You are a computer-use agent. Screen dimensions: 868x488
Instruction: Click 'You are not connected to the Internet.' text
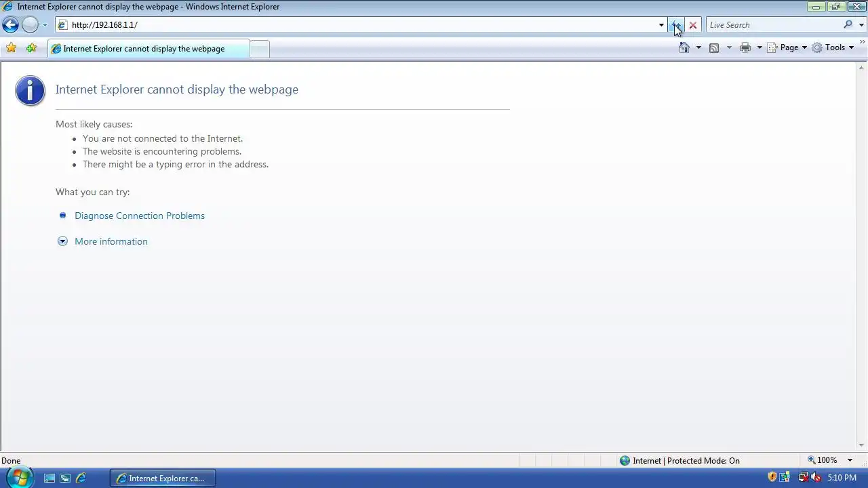tap(163, 138)
